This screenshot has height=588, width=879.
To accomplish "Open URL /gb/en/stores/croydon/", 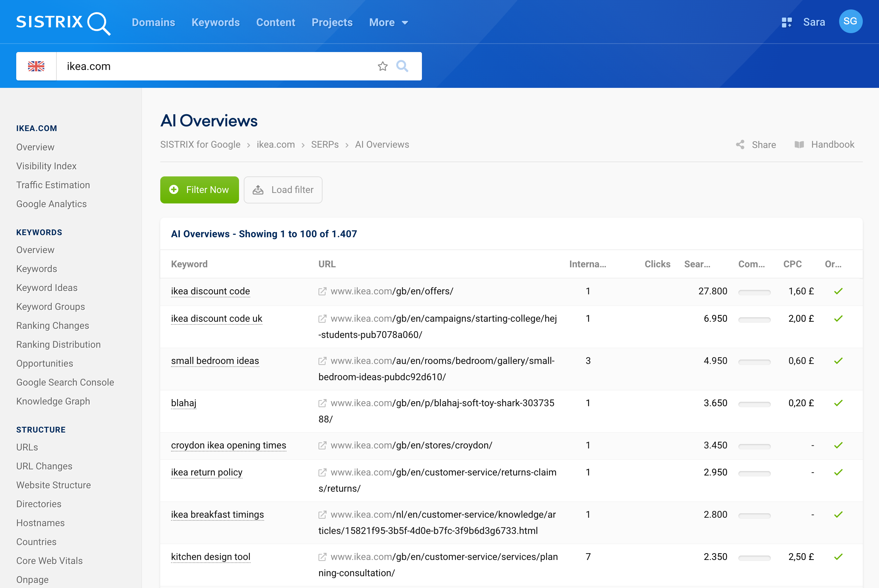I will click(x=411, y=445).
